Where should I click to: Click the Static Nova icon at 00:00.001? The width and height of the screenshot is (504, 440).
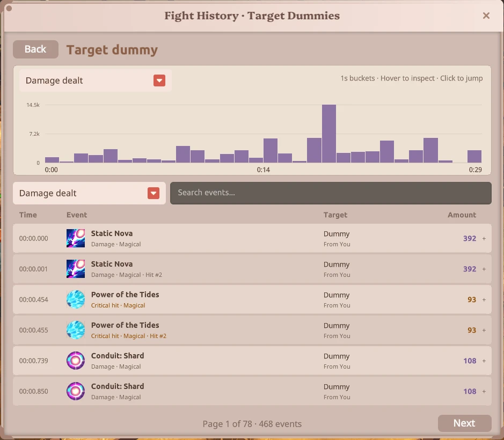(76, 269)
